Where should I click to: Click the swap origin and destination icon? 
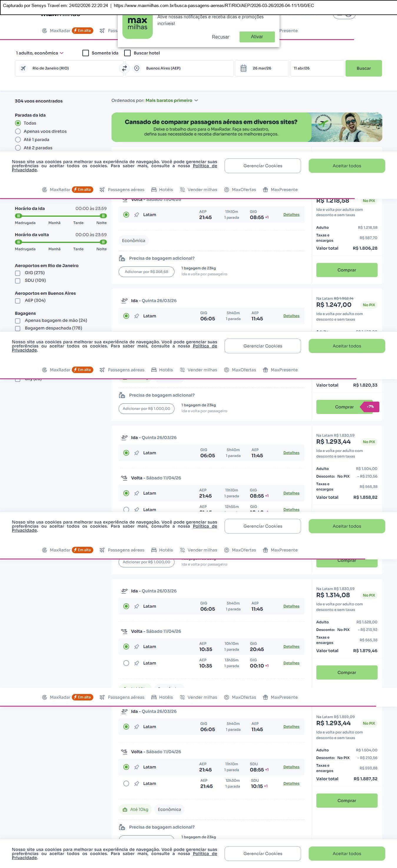pos(124,68)
